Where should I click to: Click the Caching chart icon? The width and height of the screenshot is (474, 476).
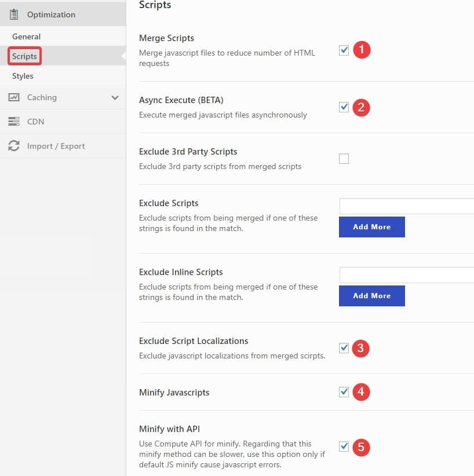click(14, 97)
